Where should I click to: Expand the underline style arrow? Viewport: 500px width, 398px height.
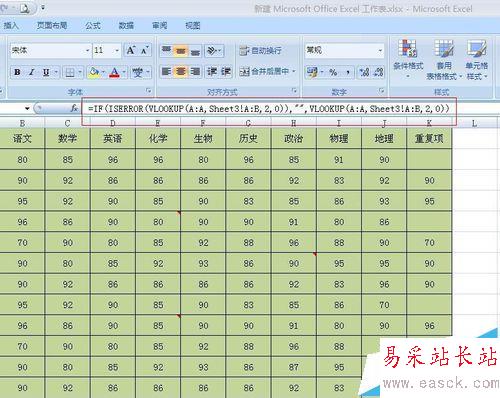pyautogui.click(x=56, y=72)
